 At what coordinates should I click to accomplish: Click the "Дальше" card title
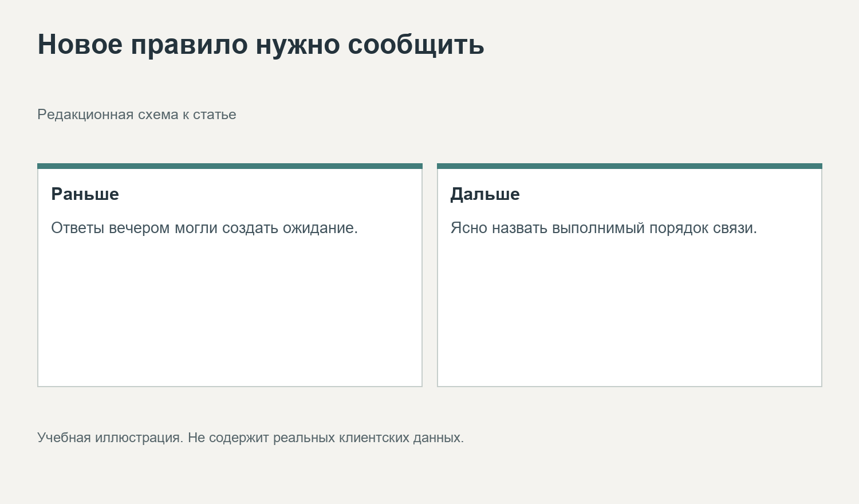pos(485,194)
